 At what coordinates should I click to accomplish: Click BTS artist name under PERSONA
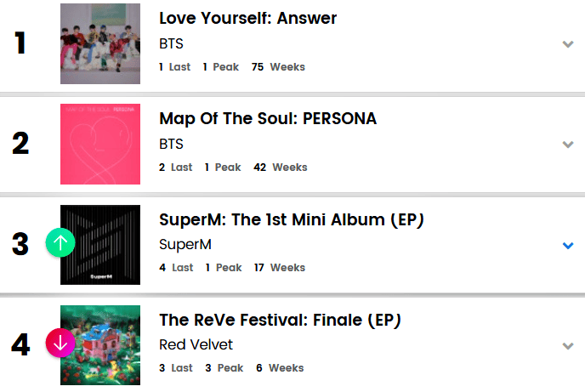coord(171,144)
